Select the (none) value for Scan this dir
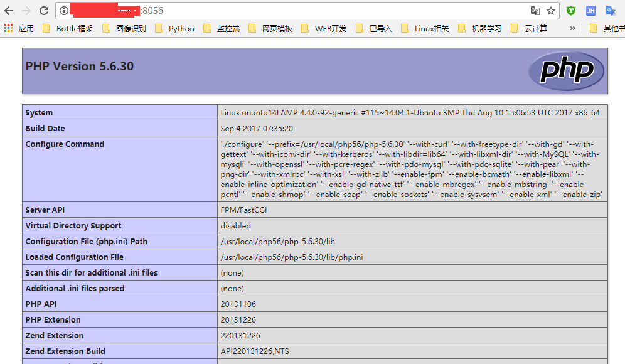 pyautogui.click(x=232, y=273)
